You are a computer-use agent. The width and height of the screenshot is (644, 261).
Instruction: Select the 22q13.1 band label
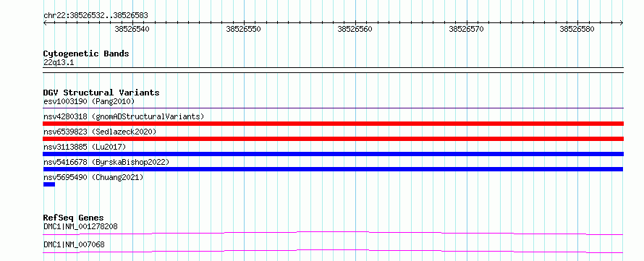point(59,63)
